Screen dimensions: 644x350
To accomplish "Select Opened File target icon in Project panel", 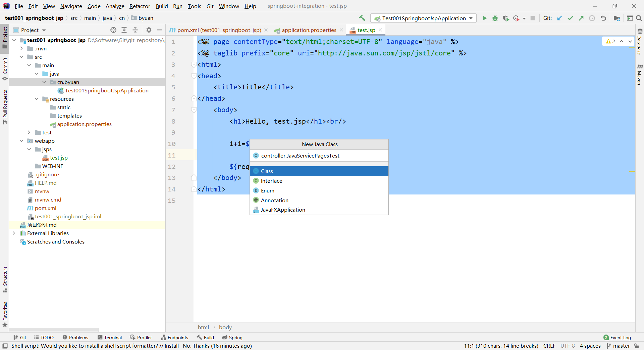I will point(113,30).
